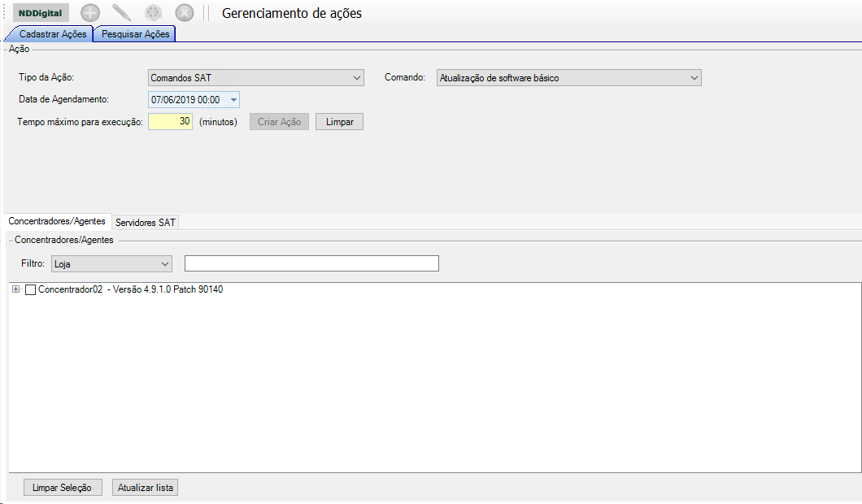
Task: Click the edit pencil toolbar icon
Action: click(121, 13)
